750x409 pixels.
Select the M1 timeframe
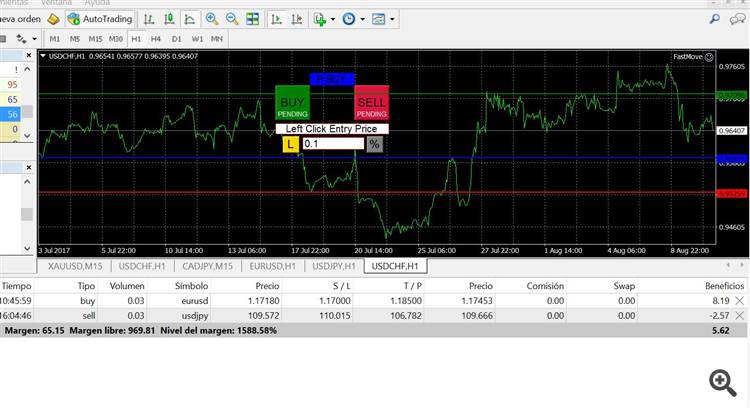coord(55,39)
